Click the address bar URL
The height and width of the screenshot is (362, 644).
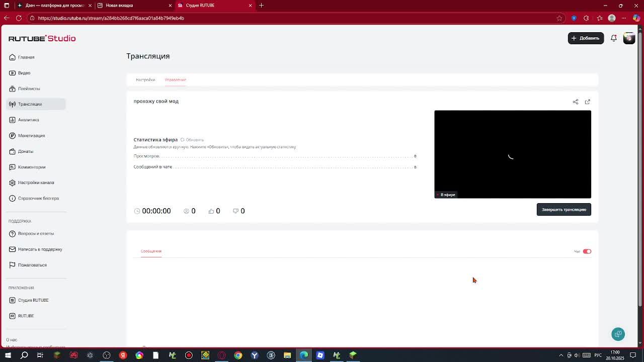point(111,18)
